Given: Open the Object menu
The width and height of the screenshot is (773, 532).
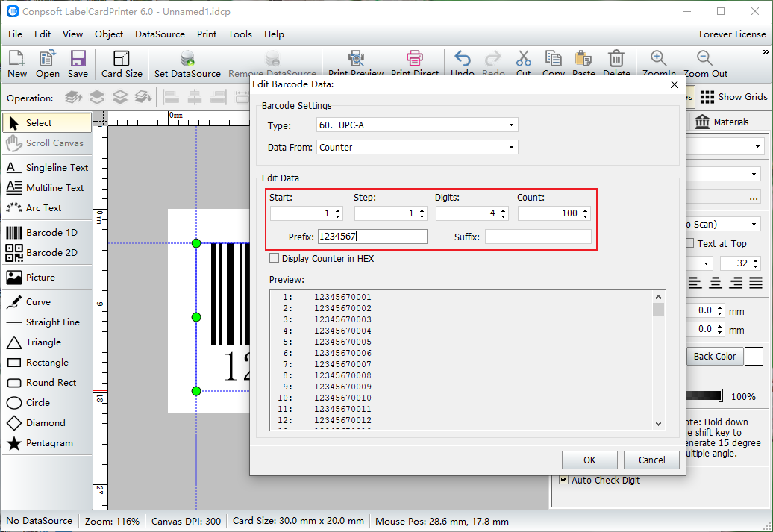Looking at the screenshot, I should pos(109,34).
